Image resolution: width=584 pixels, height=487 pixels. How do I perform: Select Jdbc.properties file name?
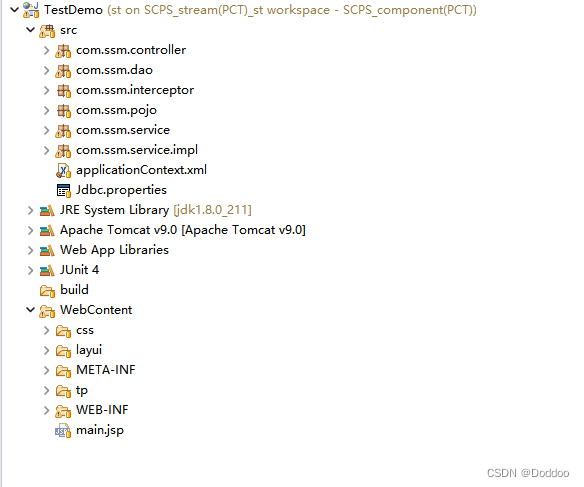click(x=121, y=190)
